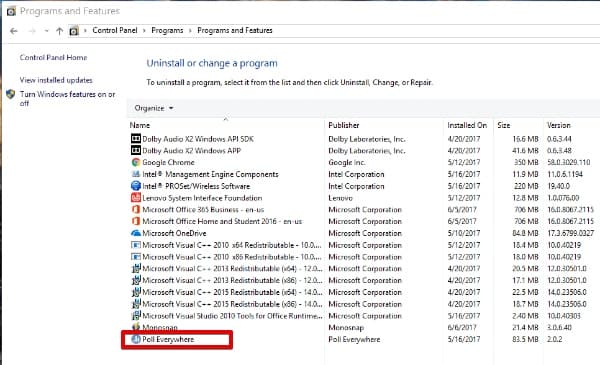Image resolution: width=600 pixels, height=365 pixels.
Task: Sort the list by the Name column header
Action: click(x=140, y=125)
